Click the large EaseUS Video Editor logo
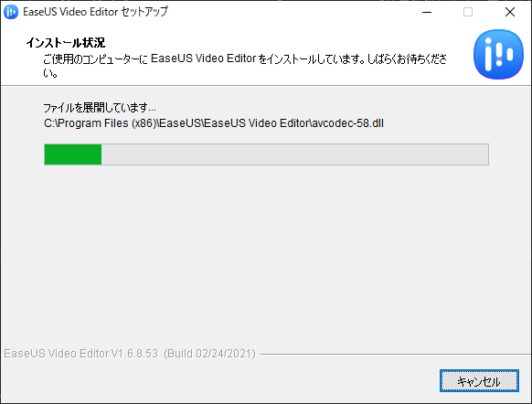The image size is (532, 404). tap(498, 54)
